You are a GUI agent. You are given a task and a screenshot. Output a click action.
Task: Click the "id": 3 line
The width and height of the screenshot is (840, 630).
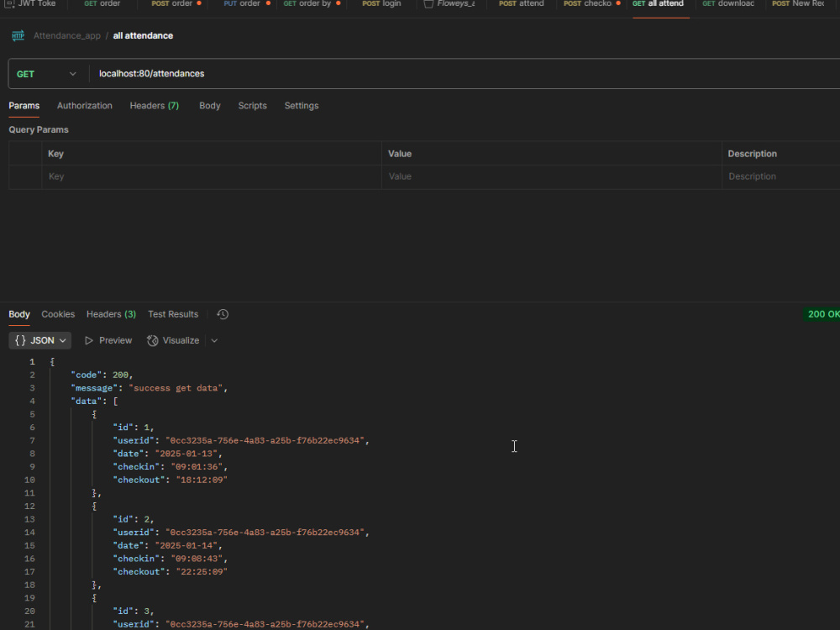click(x=134, y=612)
